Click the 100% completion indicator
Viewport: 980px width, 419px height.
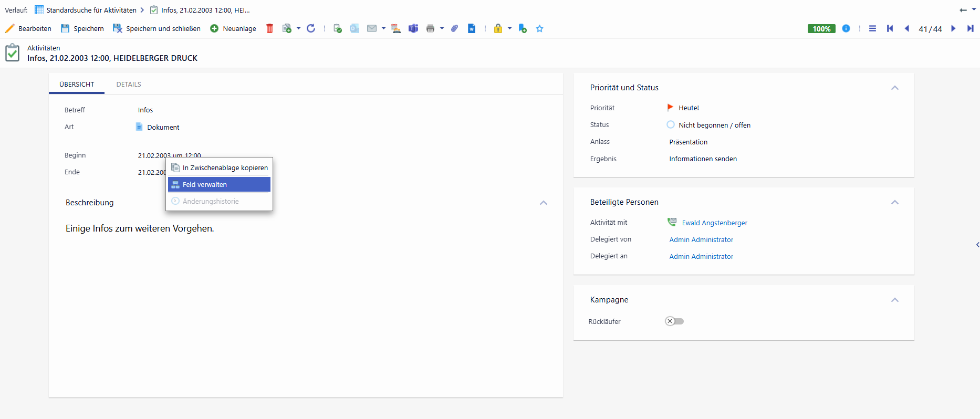click(821, 28)
